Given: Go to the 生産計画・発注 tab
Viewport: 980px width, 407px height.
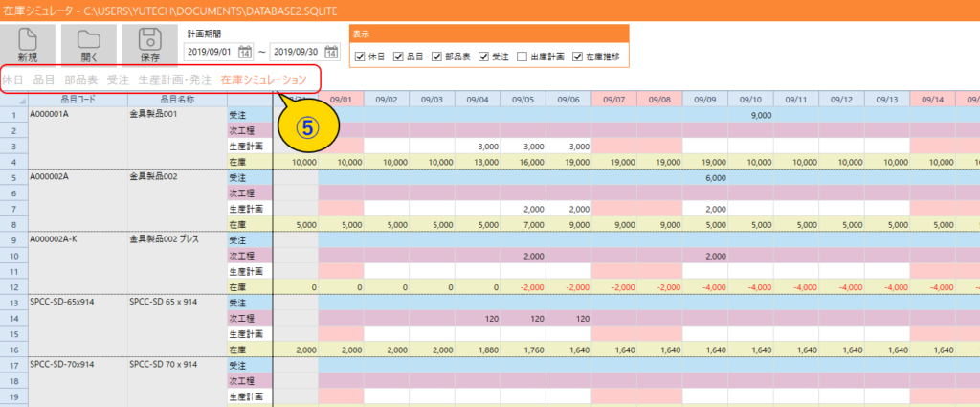Looking at the screenshot, I should (174, 79).
